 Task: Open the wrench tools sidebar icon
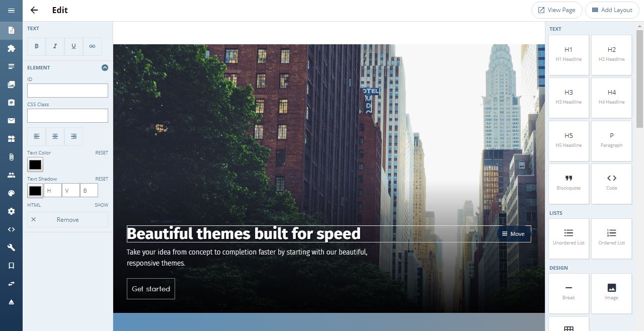[11, 247]
